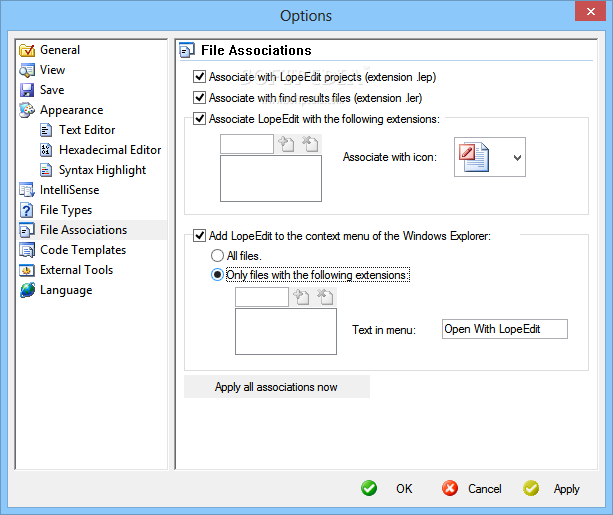Select Only files with following extensions option

point(217,275)
